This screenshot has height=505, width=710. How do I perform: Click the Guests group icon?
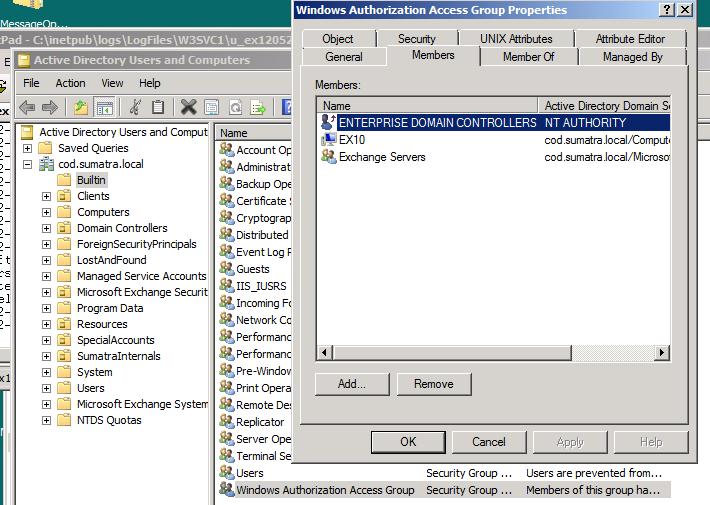click(x=226, y=268)
